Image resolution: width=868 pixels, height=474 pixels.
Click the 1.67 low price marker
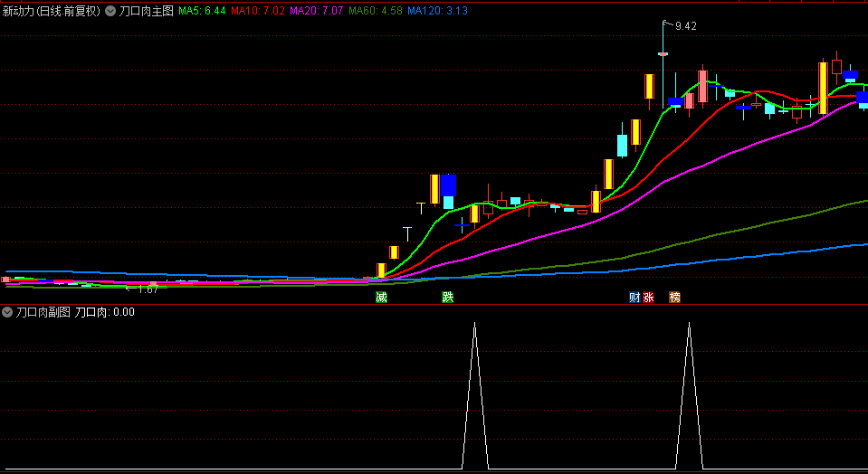(x=147, y=289)
